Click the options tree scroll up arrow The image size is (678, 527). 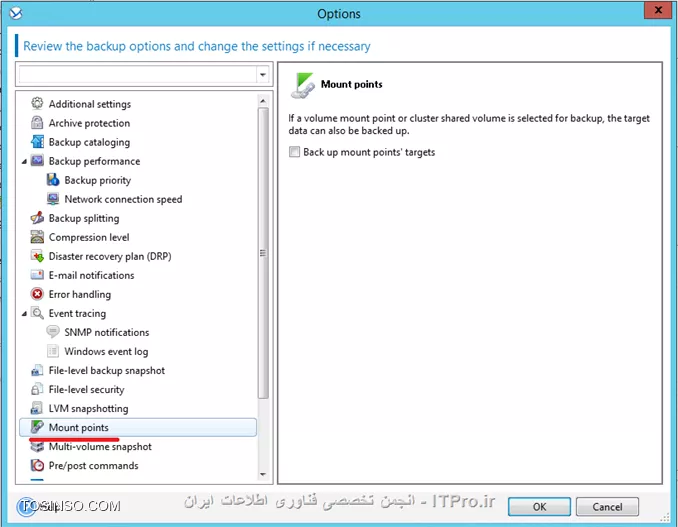(263, 101)
